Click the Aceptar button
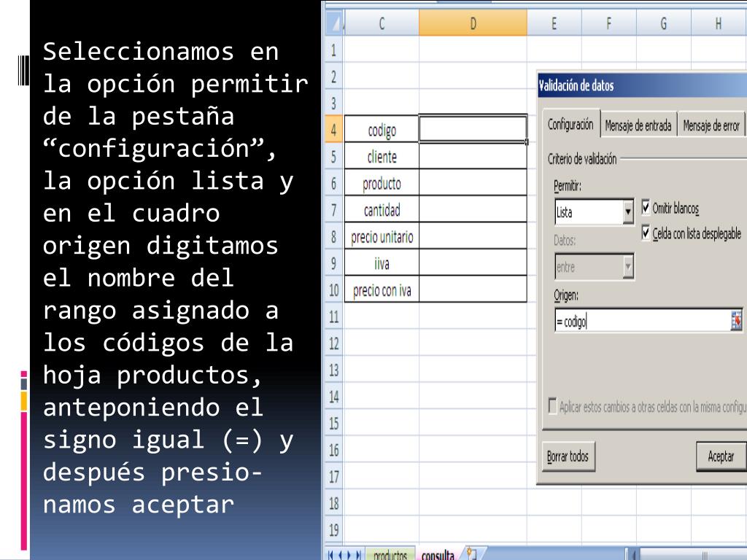Viewport: 747px width, 560px height. [x=721, y=456]
